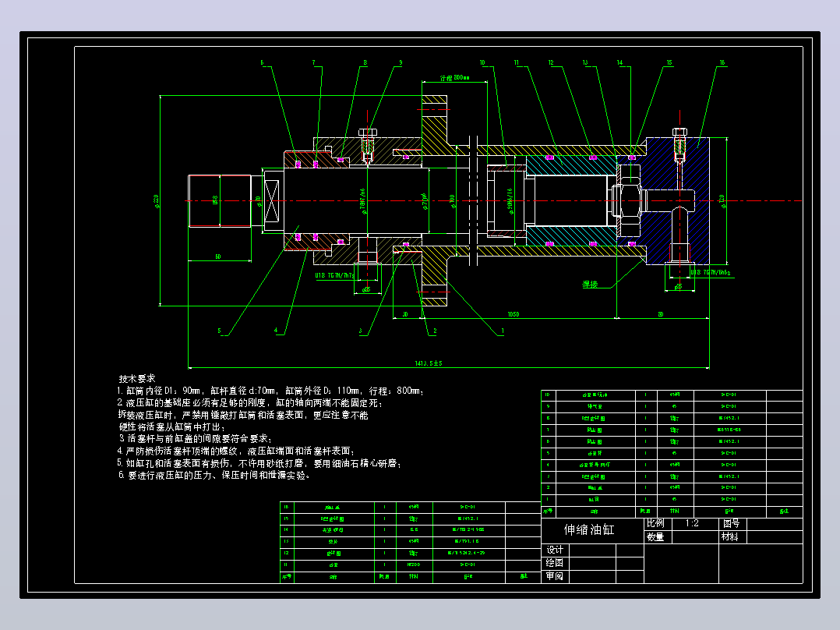Click the '行程 800mm' stroke dimension
Screen dimensions: 840x630
[x=455, y=78]
